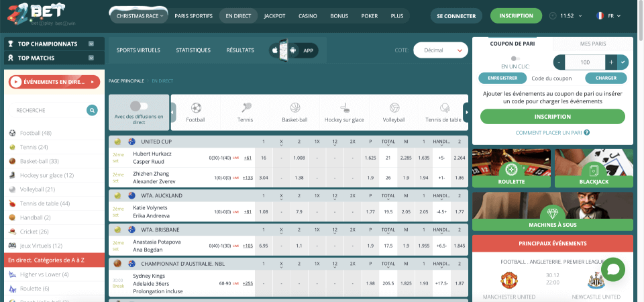The image size is (644, 302).
Task: Click the Apple app download icon
Action: pos(275,50)
